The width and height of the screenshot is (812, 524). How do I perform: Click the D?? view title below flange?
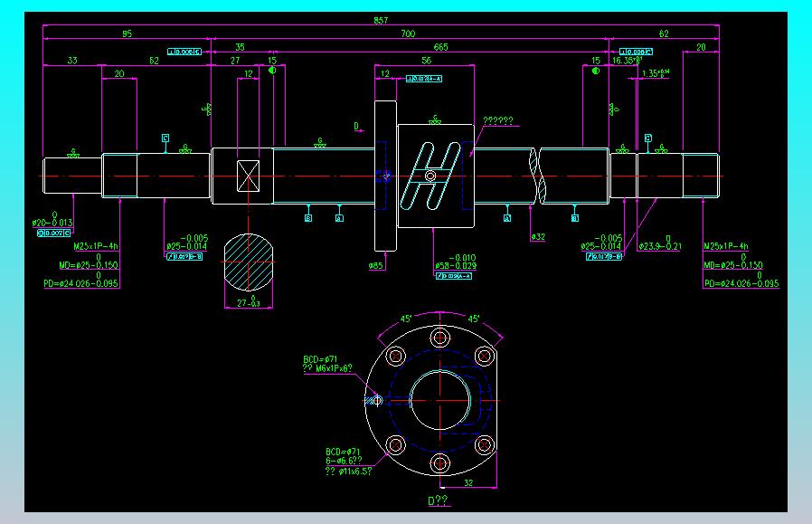coord(439,500)
